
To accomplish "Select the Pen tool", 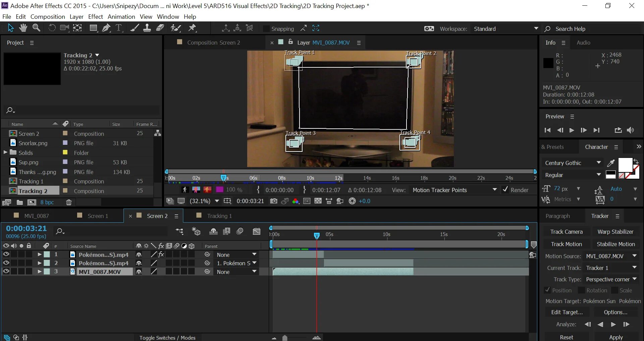I will click(106, 28).
